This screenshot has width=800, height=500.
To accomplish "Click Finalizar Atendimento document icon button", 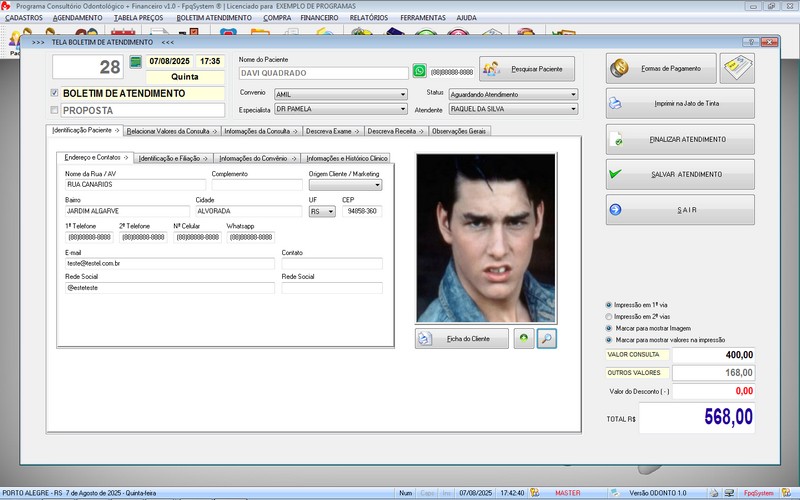I will pos(680,139).
